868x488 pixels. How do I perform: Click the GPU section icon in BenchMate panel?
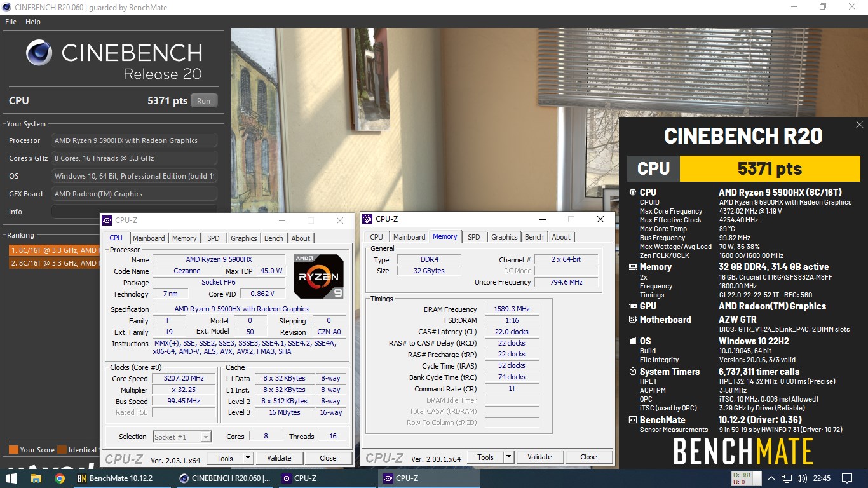(x=632, y=306)
